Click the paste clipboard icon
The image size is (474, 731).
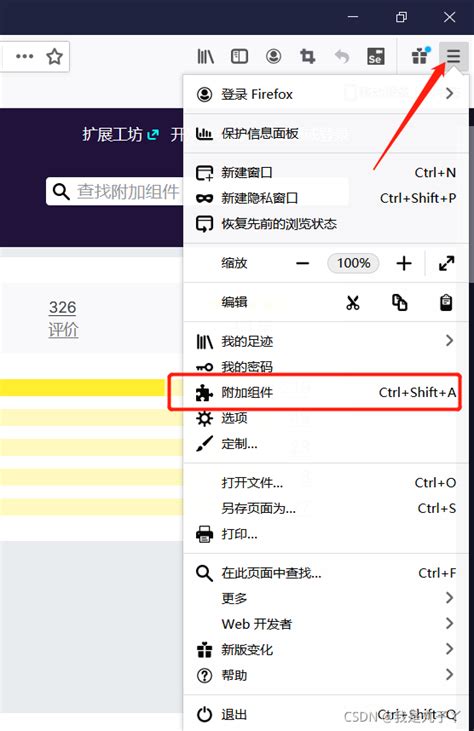446,303
